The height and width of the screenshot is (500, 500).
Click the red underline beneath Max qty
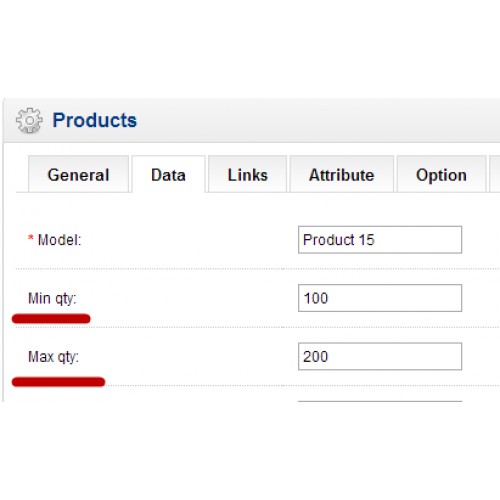(x=58, y=382)
